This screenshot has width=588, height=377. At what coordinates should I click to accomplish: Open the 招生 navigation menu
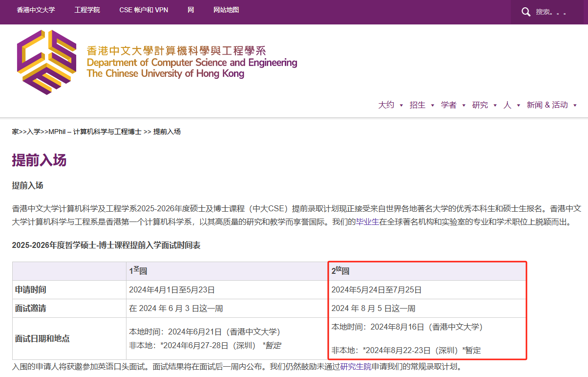[417, 105]
